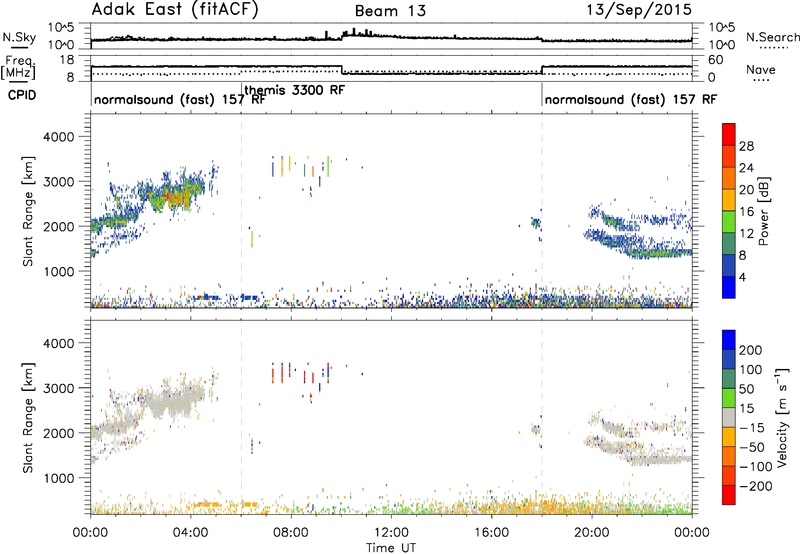Click the "08:00" time axis tick label

pos(291,533)
